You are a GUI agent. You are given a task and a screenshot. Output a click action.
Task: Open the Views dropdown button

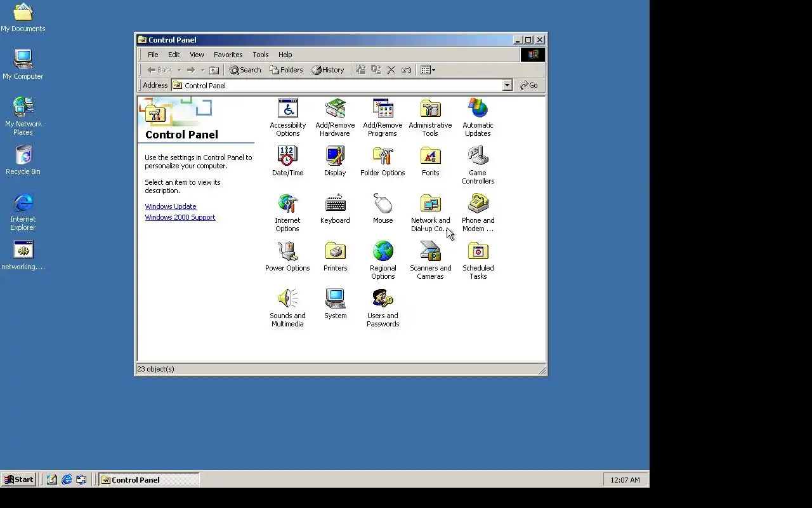(x=428, y=70)
